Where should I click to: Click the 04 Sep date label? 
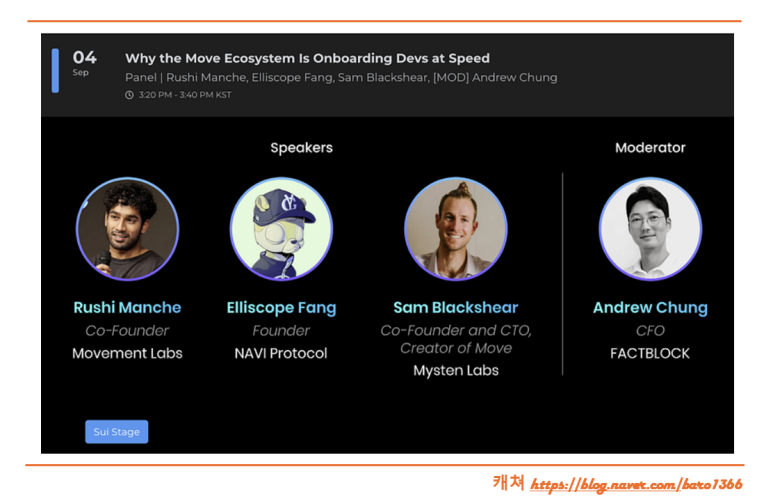pyautogui.click(x=84, y=63)
